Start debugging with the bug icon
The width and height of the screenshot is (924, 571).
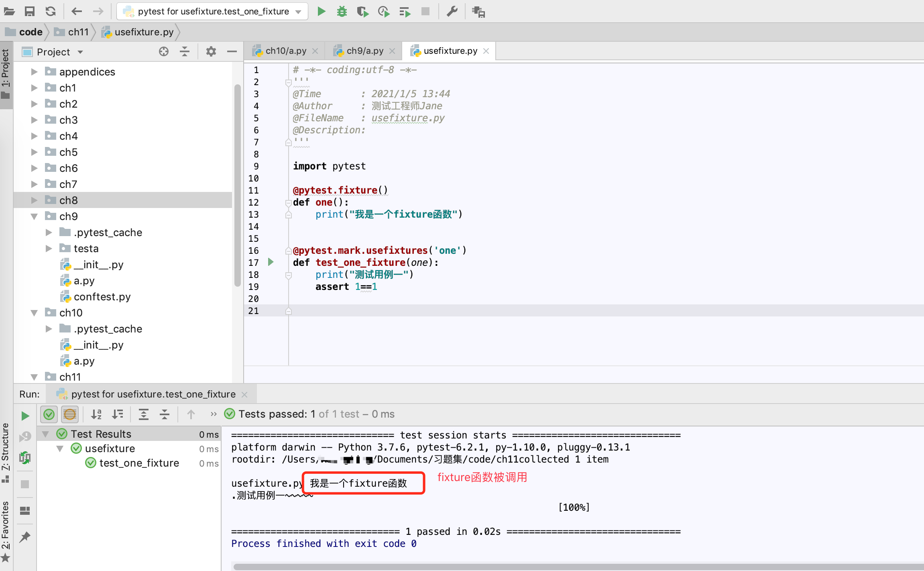tap(342, 11)
